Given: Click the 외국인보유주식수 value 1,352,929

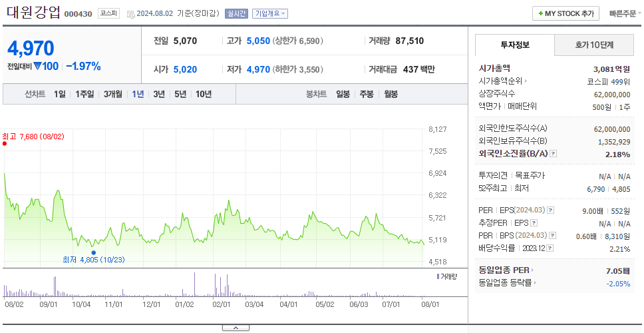Looking at the screenshot, I should [615, 142].
